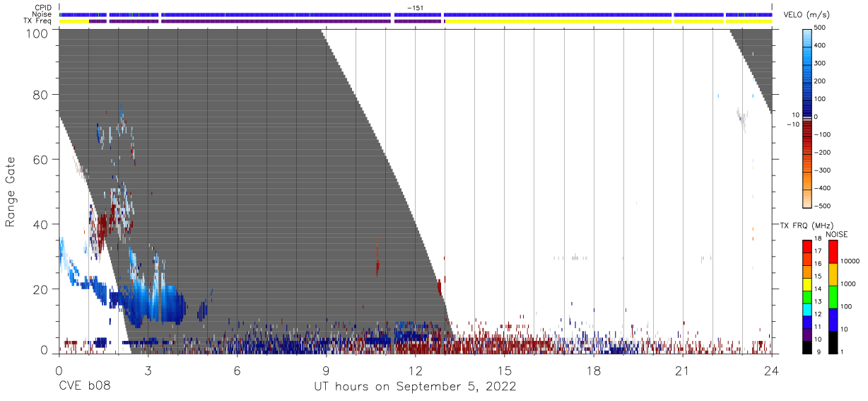Image resolution: width=868 pixels, height=401 pixels.
Task: Click the '40' tick on the Range Gate axis
Action: (40, 225)
